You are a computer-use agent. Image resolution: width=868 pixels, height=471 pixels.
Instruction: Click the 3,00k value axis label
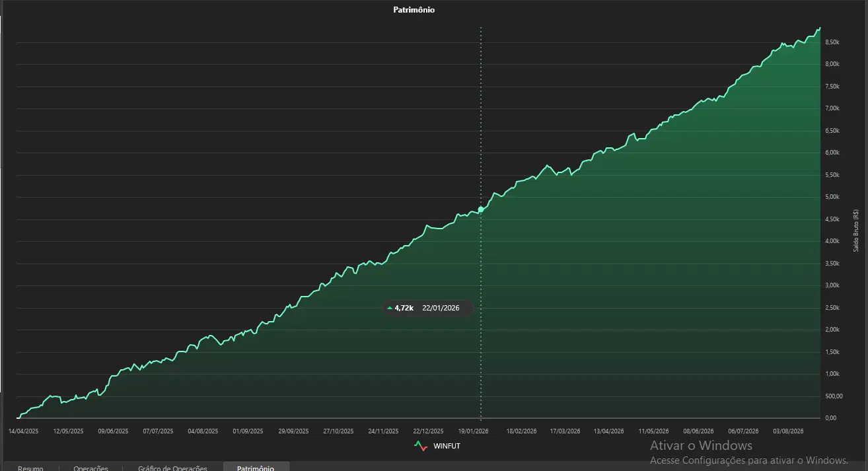click(x=832, y=285)
